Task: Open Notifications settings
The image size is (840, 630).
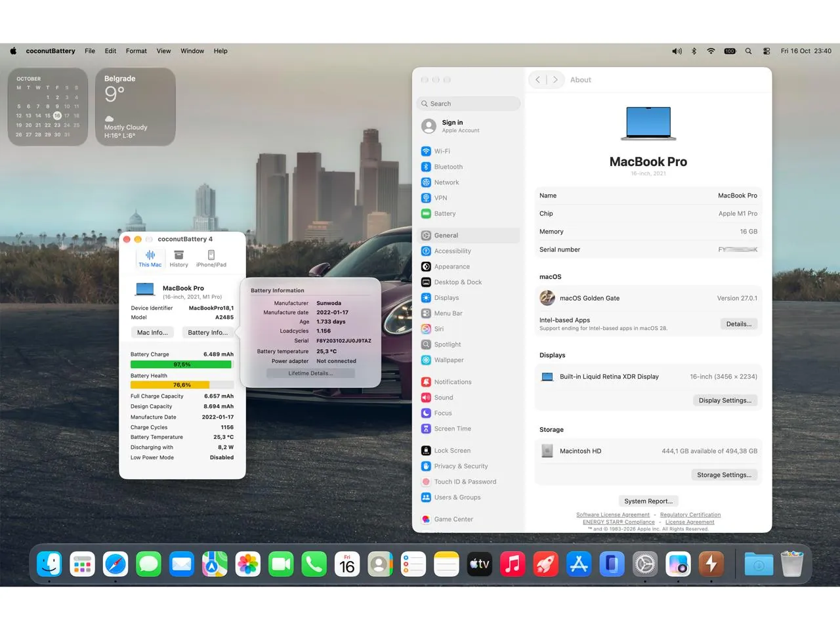Action: coord(469,382)
